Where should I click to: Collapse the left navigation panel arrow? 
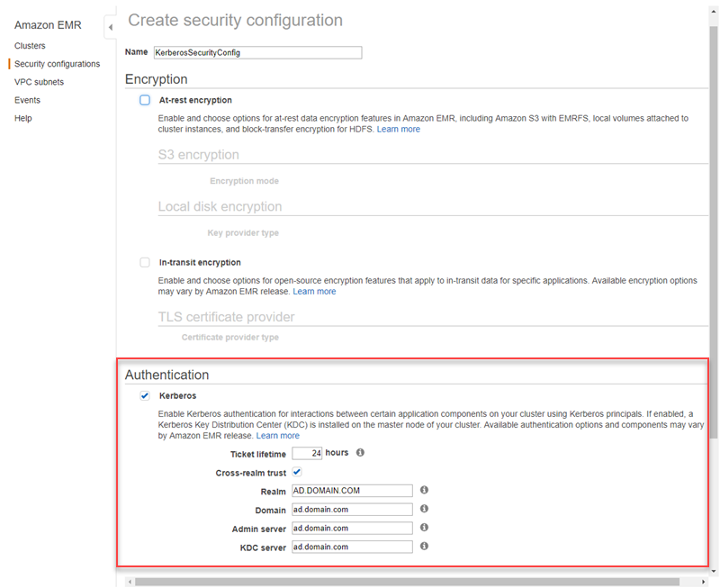(x=110, y=27)
